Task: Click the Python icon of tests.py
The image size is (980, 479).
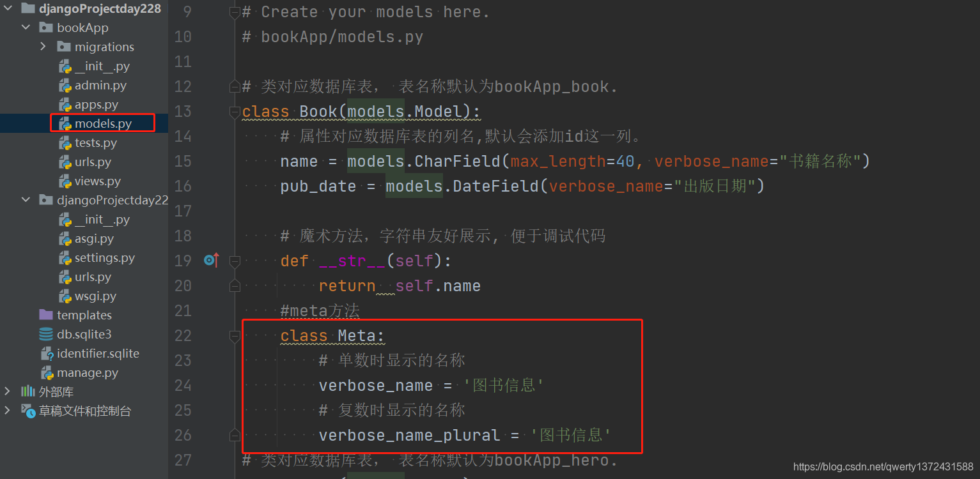Action: pyautogui.click(x=65, y=142)
